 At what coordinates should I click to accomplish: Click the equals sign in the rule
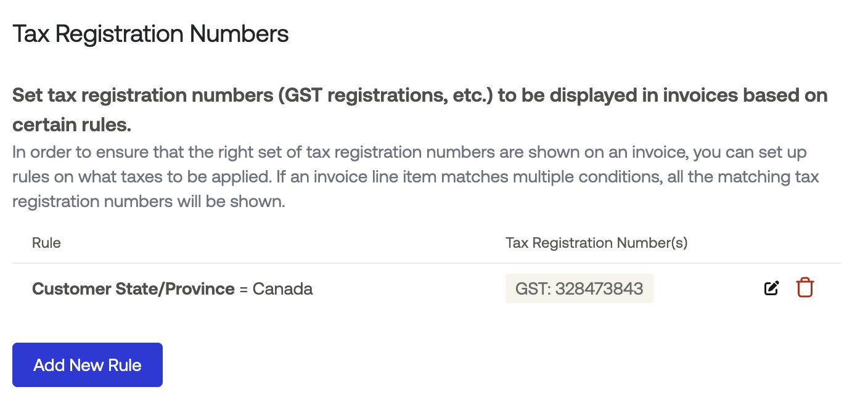point(244,289)
